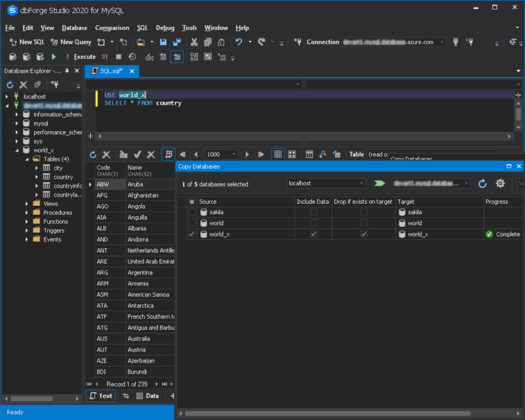This screenshot has height=420, width=525.
Task: Open the 1000 page size dropdown
Action: 233,155
